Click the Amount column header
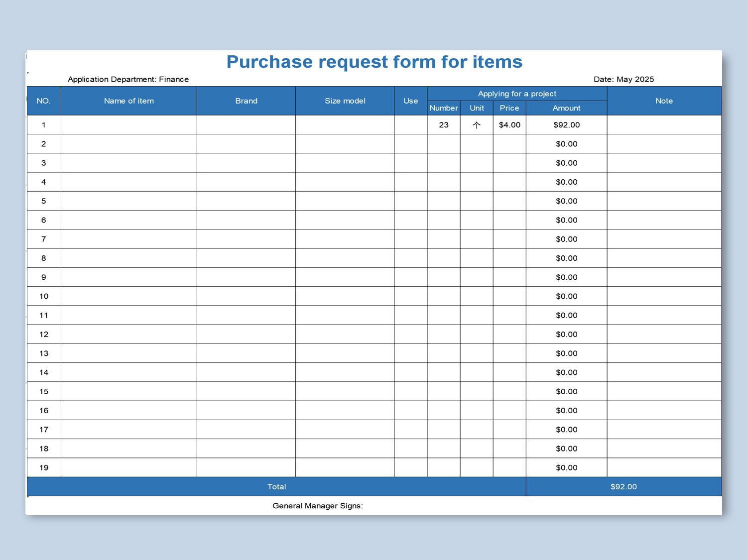This screenshot has height=560, width=747. pyautogui.click(x=566, y=108)
